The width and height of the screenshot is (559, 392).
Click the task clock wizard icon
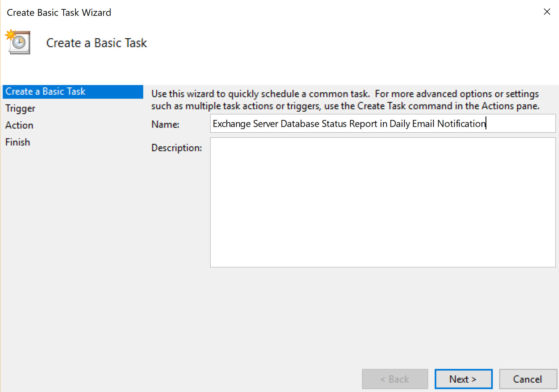tap(18, 42)
